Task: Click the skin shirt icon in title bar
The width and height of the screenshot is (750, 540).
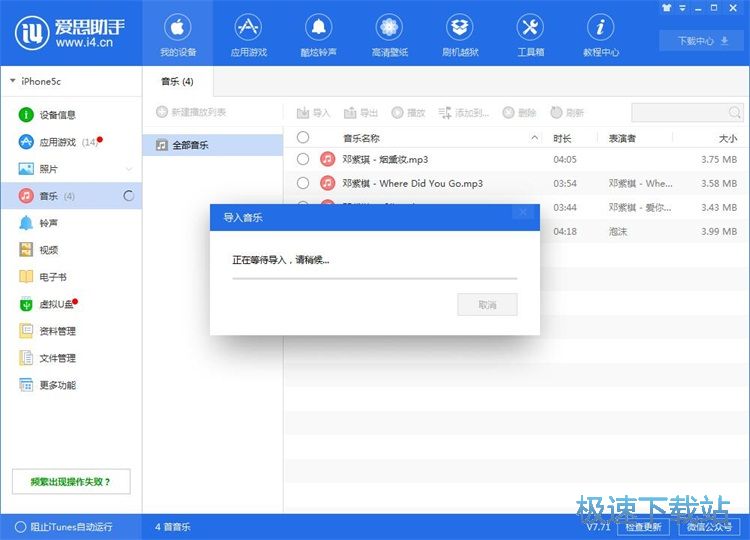Action: pyautogui.click(x=666, y=8)
